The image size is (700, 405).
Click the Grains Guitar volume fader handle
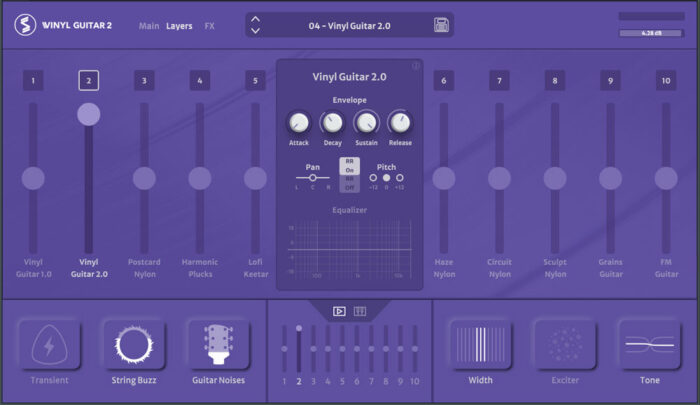[610, 178]
